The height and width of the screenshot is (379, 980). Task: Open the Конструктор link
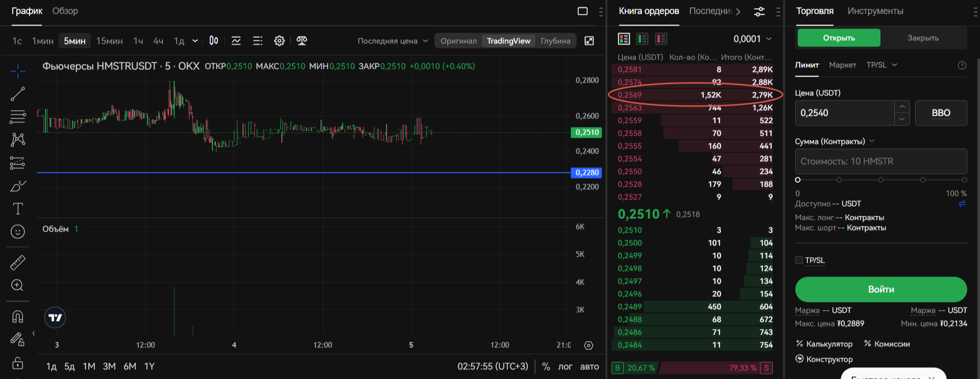point(824,359)
